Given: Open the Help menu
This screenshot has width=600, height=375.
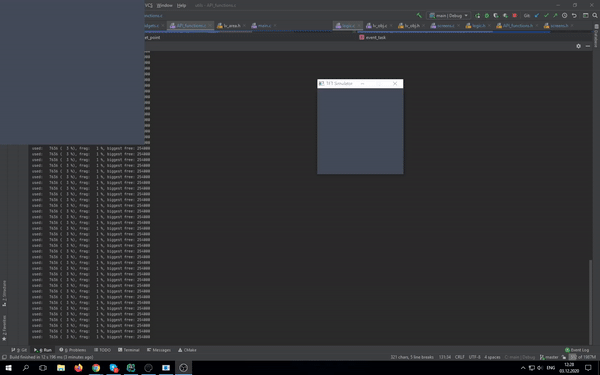Looking at the screenshot, I should [181, 5].
